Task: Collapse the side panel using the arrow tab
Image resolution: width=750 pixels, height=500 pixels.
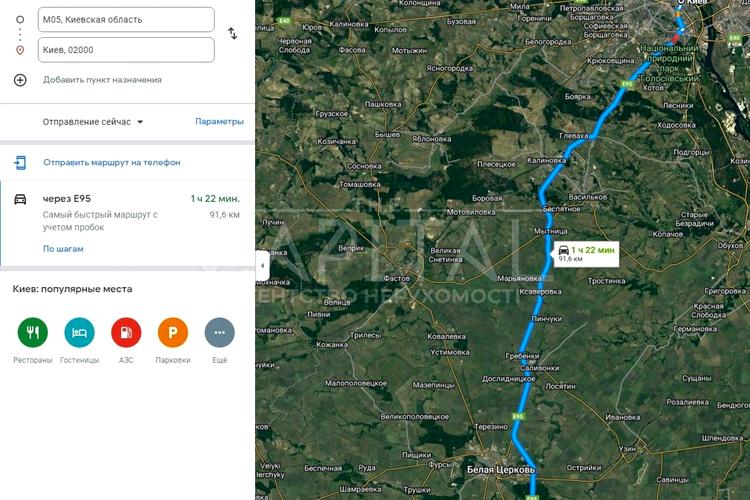Action: [x=262, y=266]
